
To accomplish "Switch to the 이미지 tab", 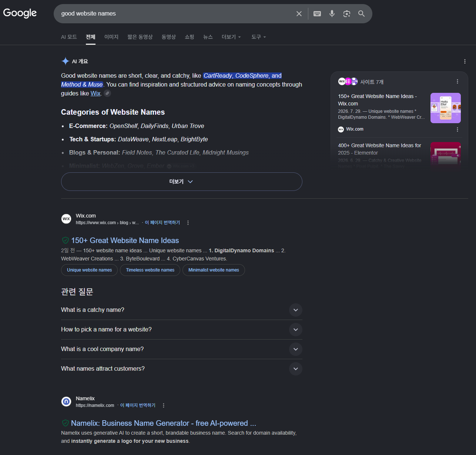I will coord(111,37).
